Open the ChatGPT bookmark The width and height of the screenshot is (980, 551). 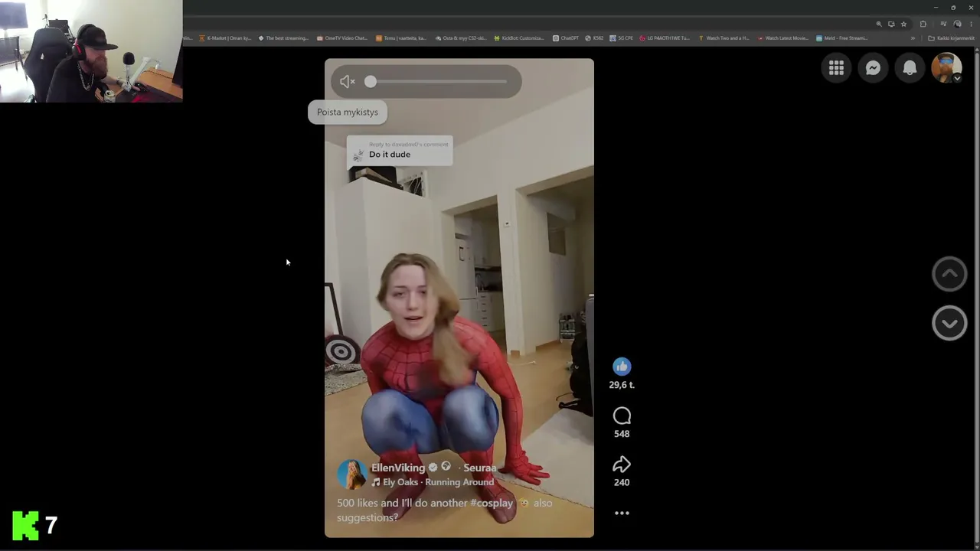(566, 37)
